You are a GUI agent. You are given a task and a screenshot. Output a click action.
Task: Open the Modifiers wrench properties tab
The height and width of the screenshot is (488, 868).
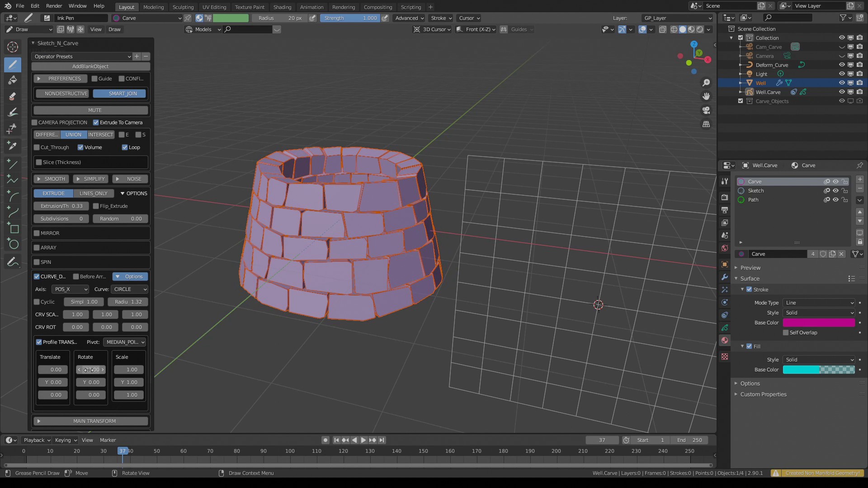point(725,277)
